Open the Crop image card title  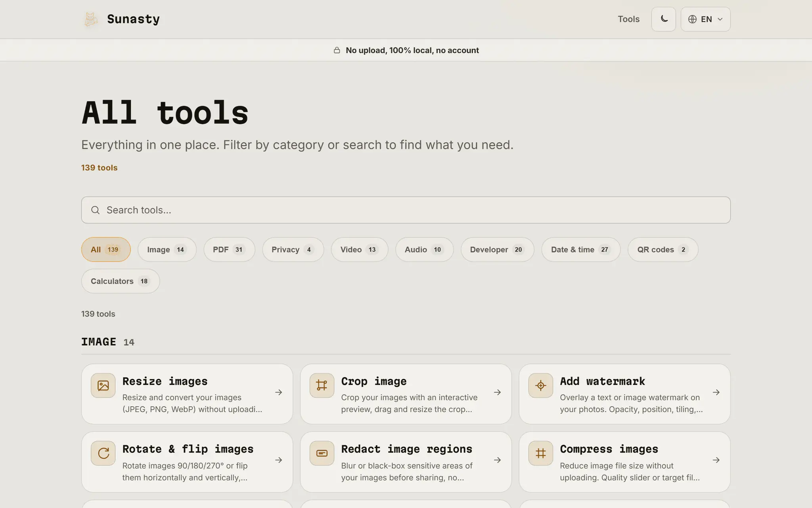tap(374, 381)
